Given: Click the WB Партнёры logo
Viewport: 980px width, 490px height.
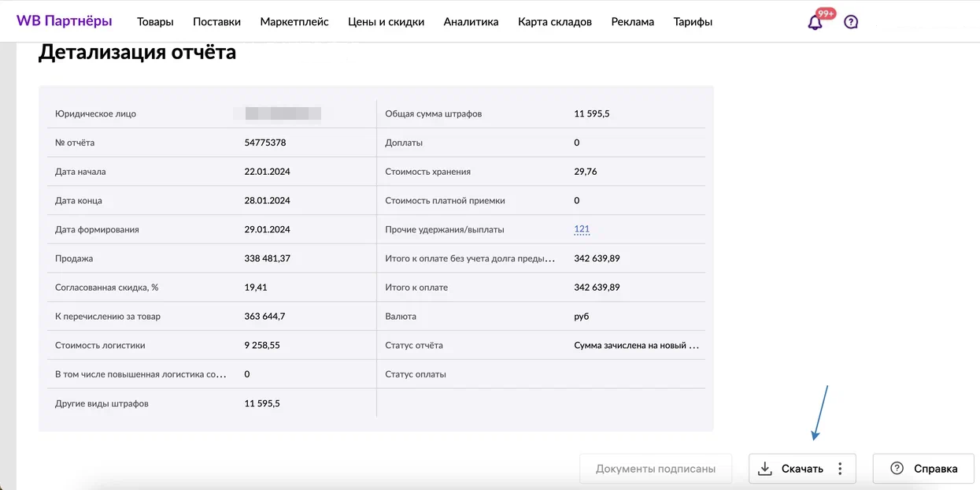Looking at the screenshot, I should click(64, 21).
